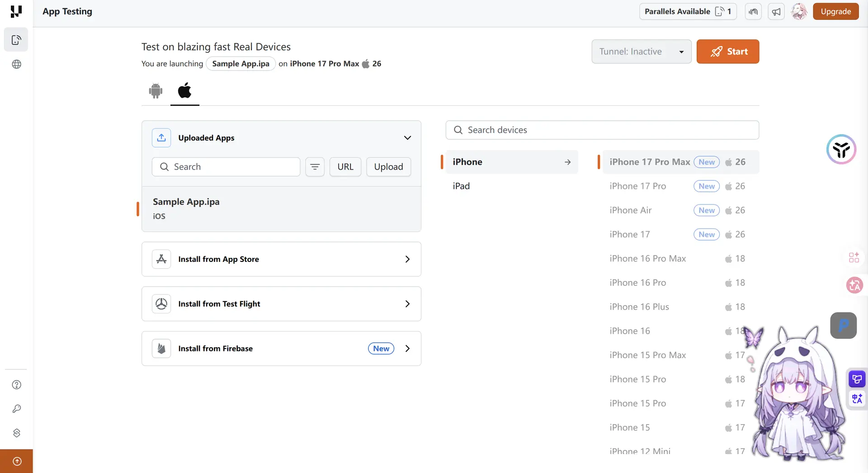
Task: Open the integrations icon in sidebar
Action: (x=16, y=433)
